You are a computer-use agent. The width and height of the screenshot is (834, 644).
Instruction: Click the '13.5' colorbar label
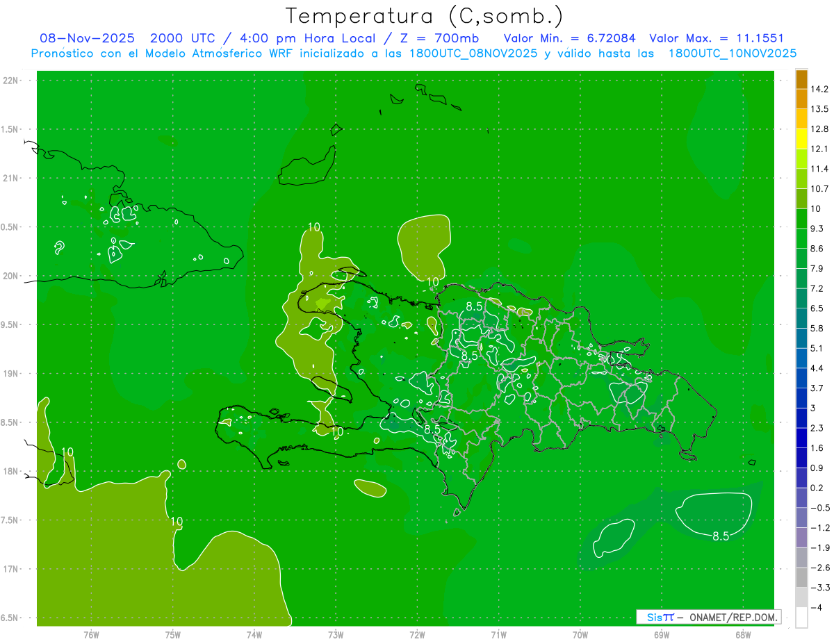(819, 109)
